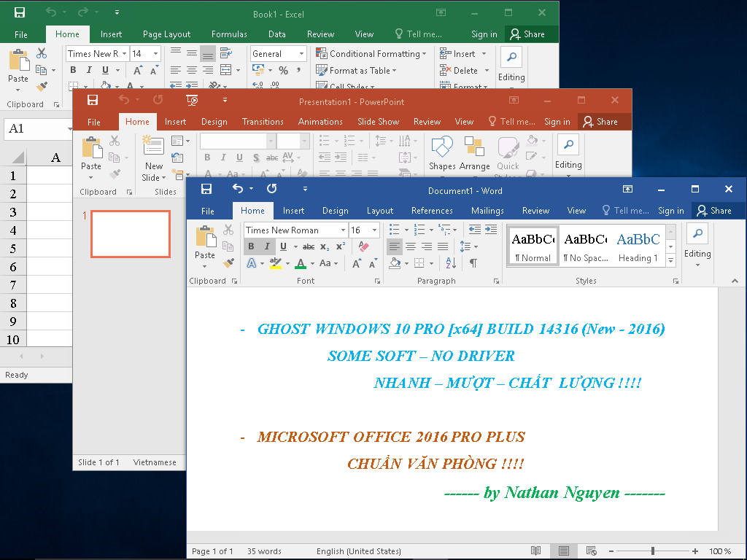Select No Spacing style in Word gallery
Screen dimensions: 747x560
(586, 246)
